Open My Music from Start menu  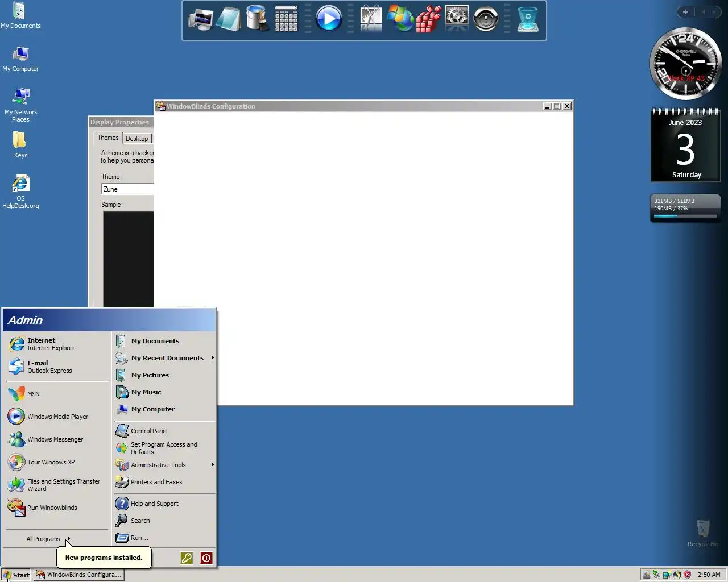pos(165,392)
